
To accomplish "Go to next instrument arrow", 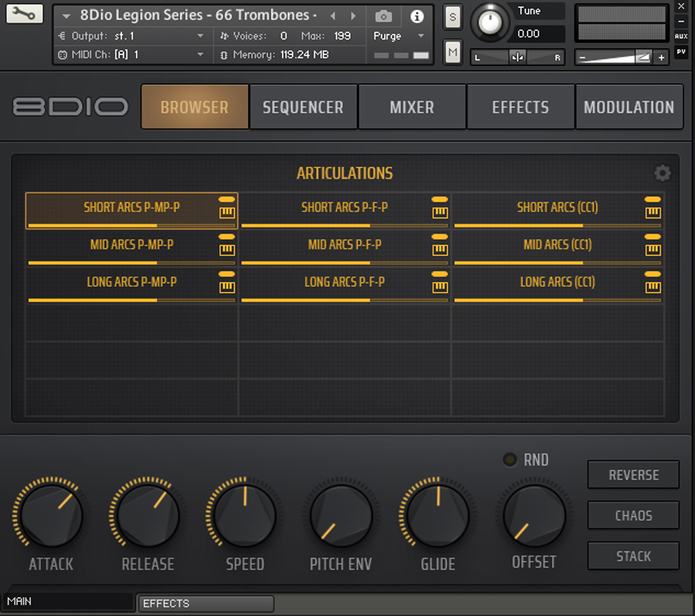I will pos(353,16).
